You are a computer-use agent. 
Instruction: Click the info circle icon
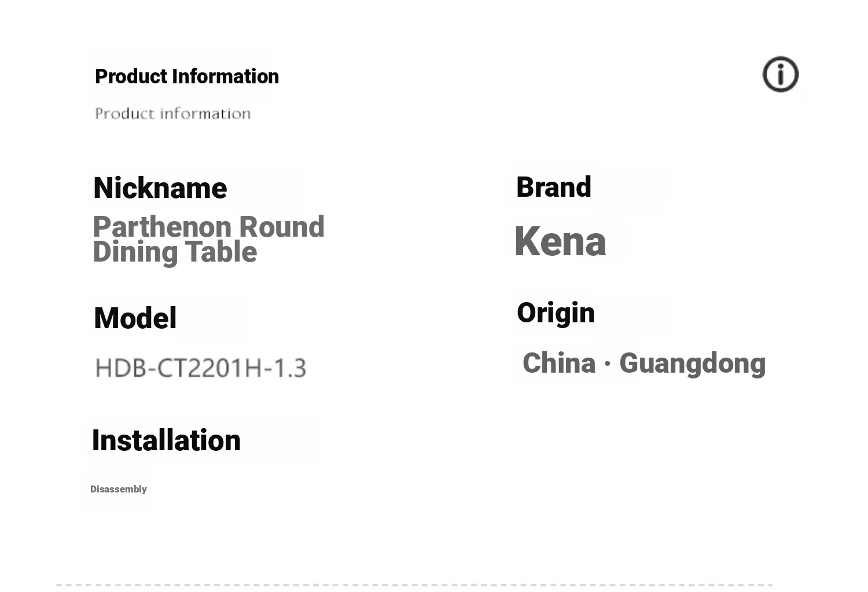pos(780,74)
